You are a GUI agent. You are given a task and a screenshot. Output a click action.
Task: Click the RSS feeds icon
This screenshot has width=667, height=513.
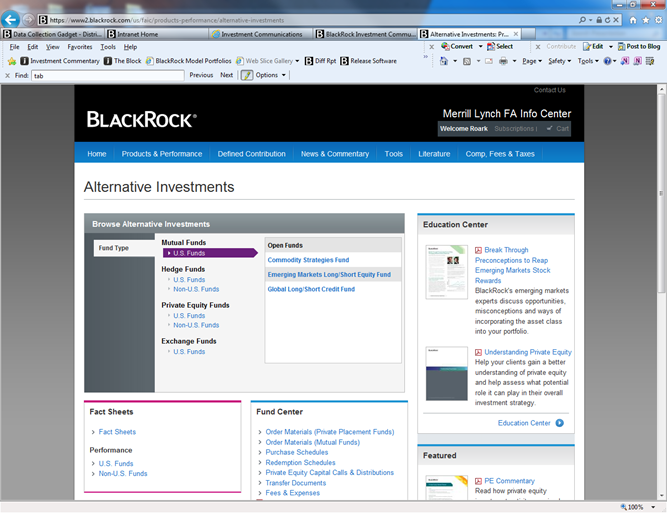[x=467, y=61]
